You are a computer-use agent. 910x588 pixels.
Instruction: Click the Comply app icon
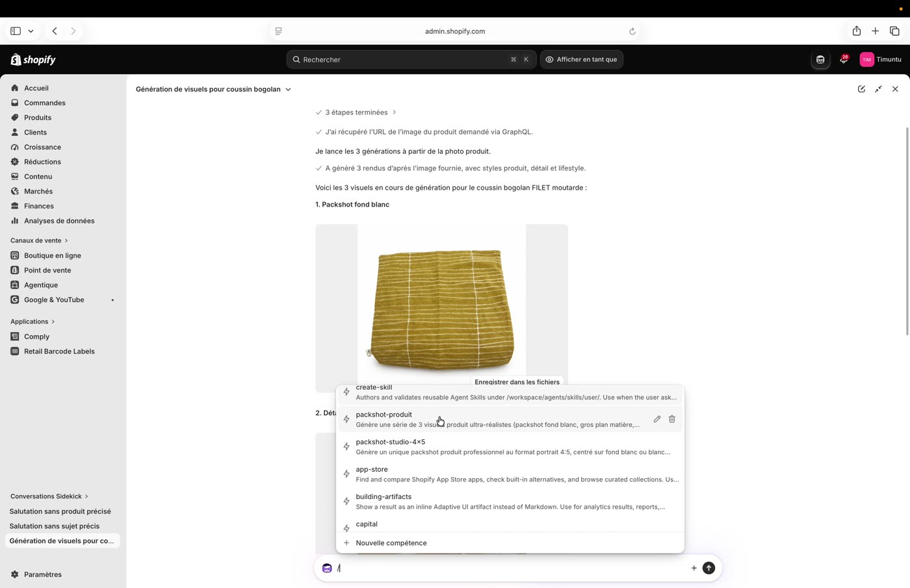point(15,337)
